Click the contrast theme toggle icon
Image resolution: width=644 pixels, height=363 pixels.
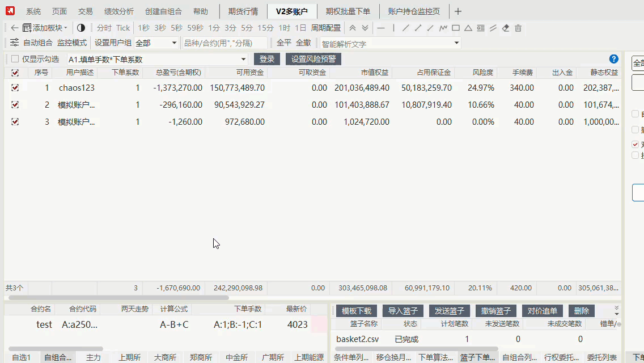click(x=80, y=27)
